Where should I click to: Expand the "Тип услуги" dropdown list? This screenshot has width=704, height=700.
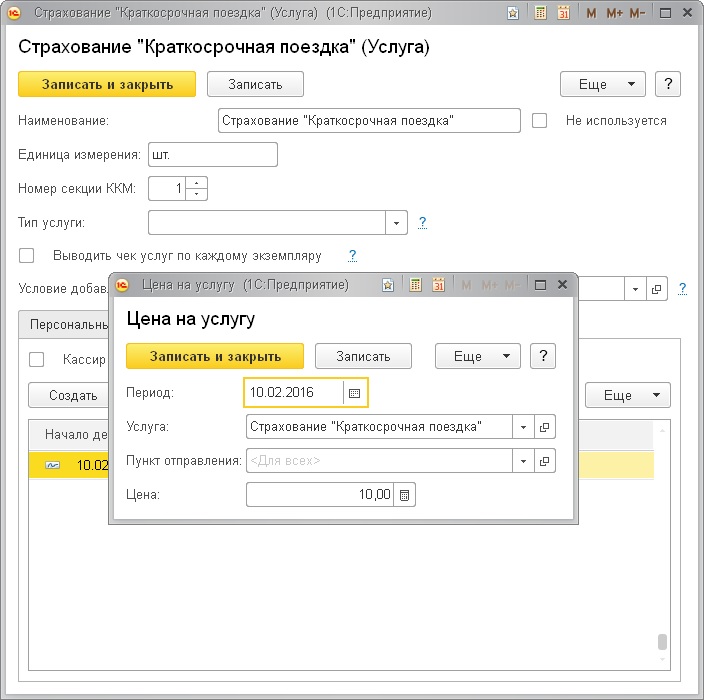click(397, 222)
